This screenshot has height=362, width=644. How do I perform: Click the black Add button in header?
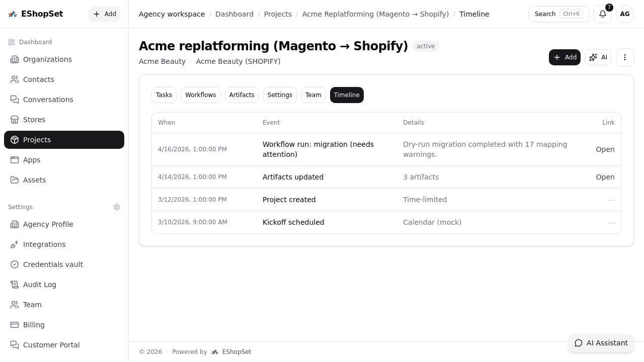565,57
